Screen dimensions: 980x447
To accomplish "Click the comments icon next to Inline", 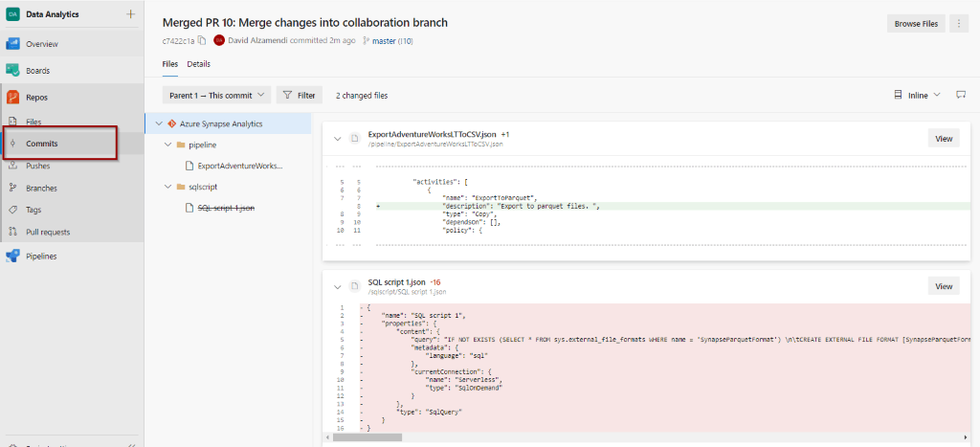I will (x=961, y=95).
